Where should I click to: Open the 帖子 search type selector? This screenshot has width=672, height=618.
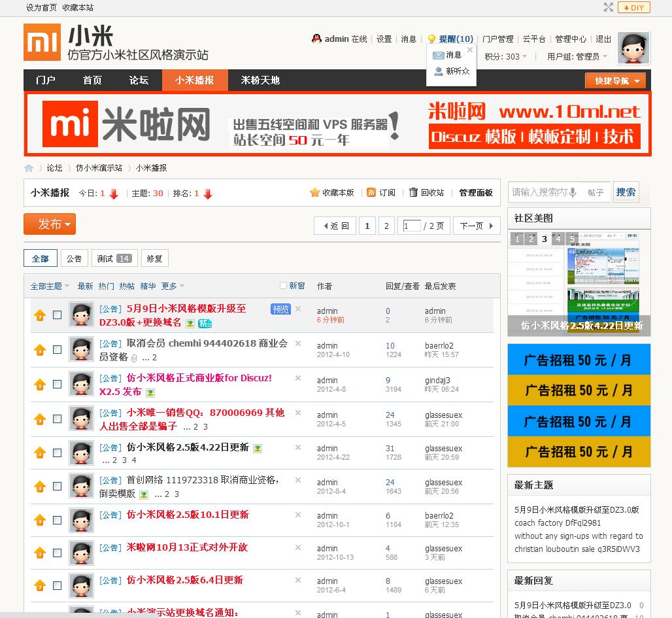pyautogui.click(x=596, y=192)
